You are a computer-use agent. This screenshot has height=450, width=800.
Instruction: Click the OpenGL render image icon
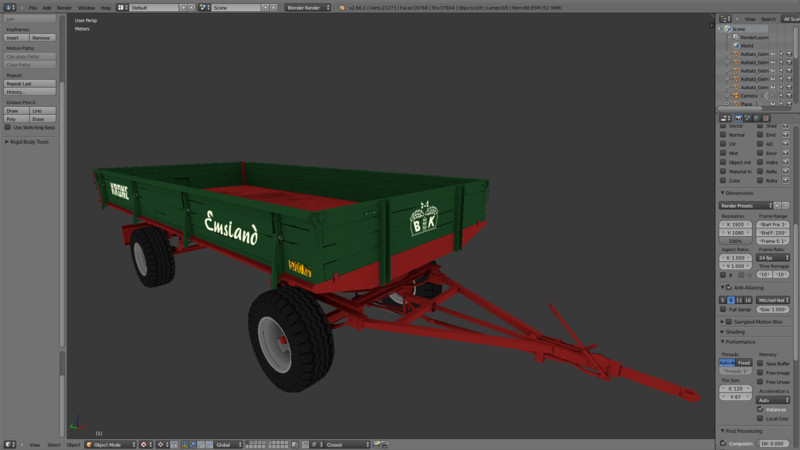click(x=377, y=445)
